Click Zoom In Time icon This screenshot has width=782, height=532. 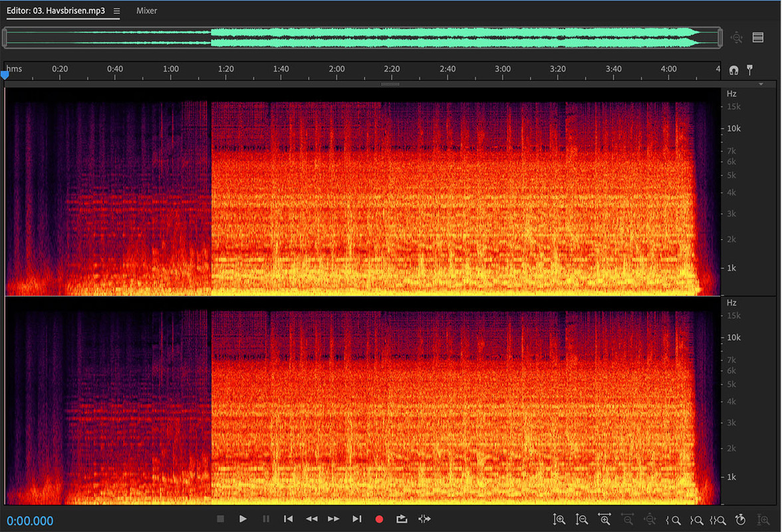click(604, 519)
